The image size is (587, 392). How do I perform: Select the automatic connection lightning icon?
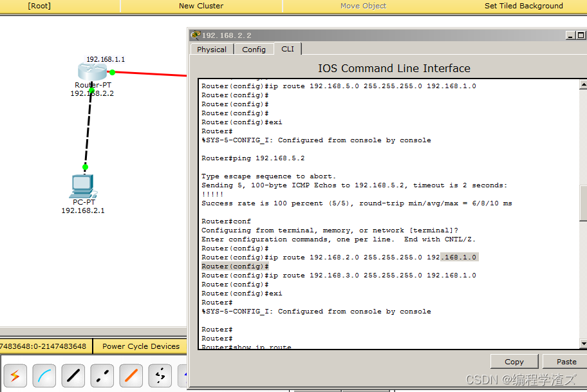[15, 375]
